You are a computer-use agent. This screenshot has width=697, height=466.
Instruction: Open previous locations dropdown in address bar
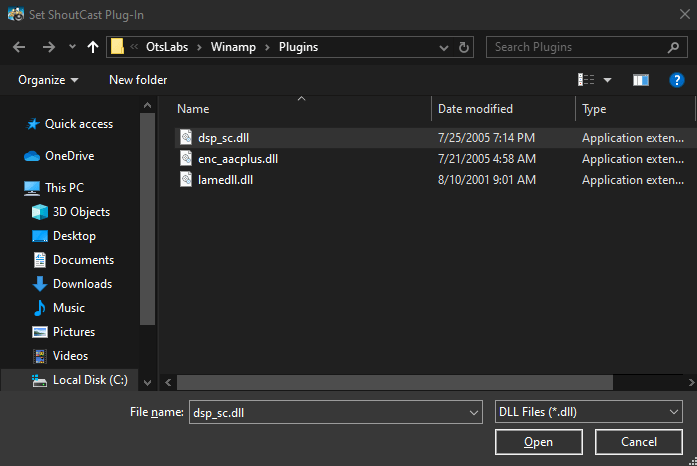(x=444, y=48)
